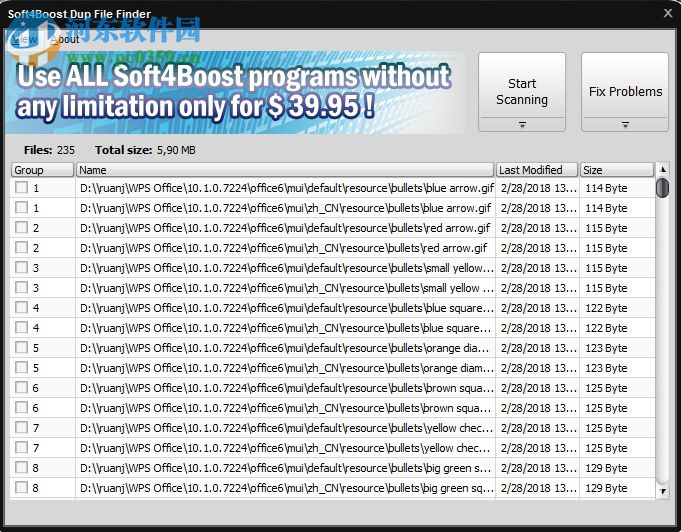Image resolution: width=681 pixels, height=532 pixels.
Task: Open the About menu
Action: click(65, 40)
